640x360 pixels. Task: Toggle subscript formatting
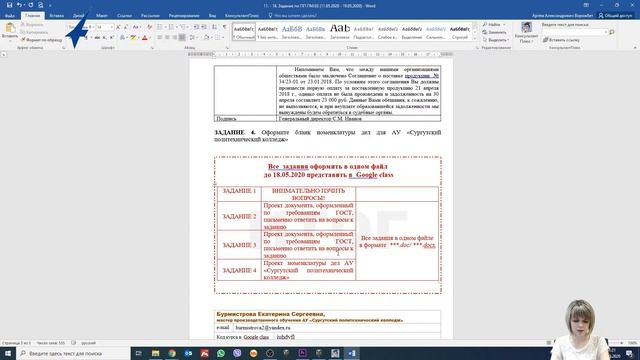click(x=104, y=38)
